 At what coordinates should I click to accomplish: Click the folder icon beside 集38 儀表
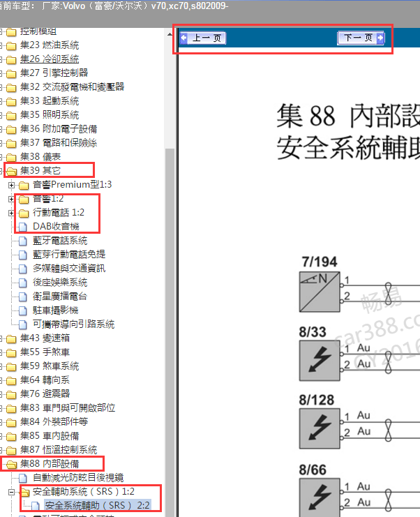click(x=11, y=157)
